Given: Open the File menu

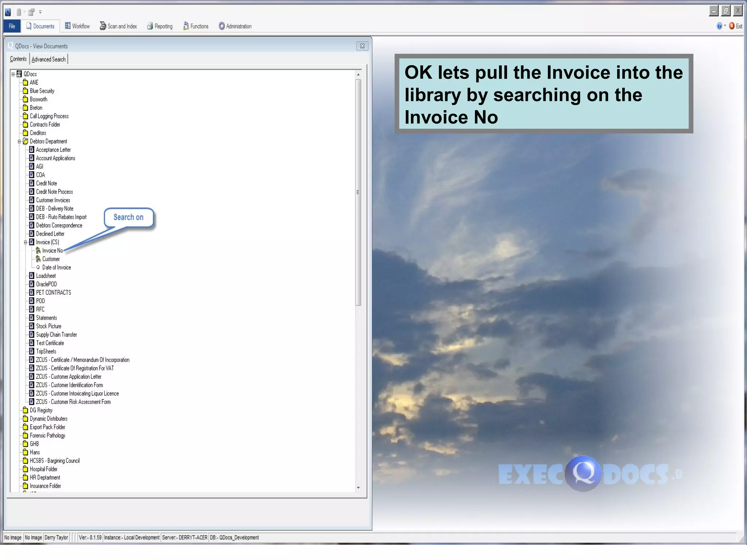Looking at the screenshot, I should (12, 26).
